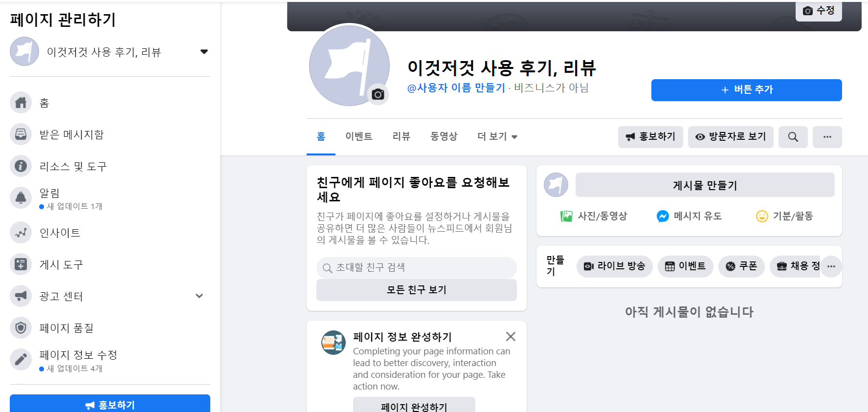Select Get Messages (메시지 유도) option
Image resolution: width=868 pixels, height=412 pixels.
(689, 216)
